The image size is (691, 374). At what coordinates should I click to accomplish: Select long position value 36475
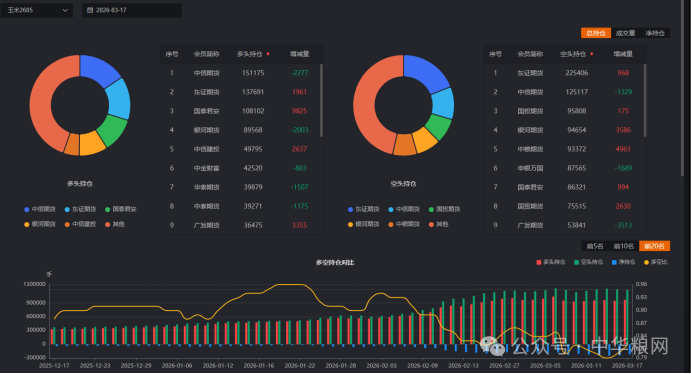(253, 225)
